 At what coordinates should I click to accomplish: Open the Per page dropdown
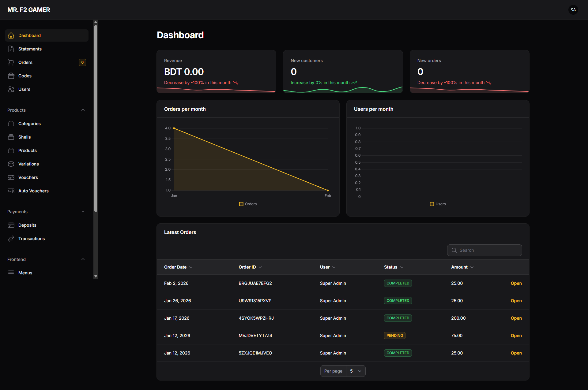[x=356, y=371]
